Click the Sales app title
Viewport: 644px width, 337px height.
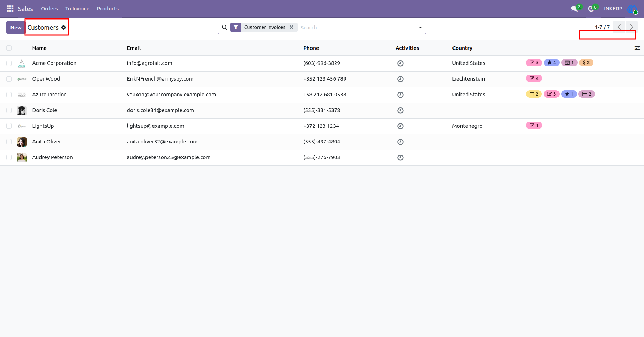point(25,9)
